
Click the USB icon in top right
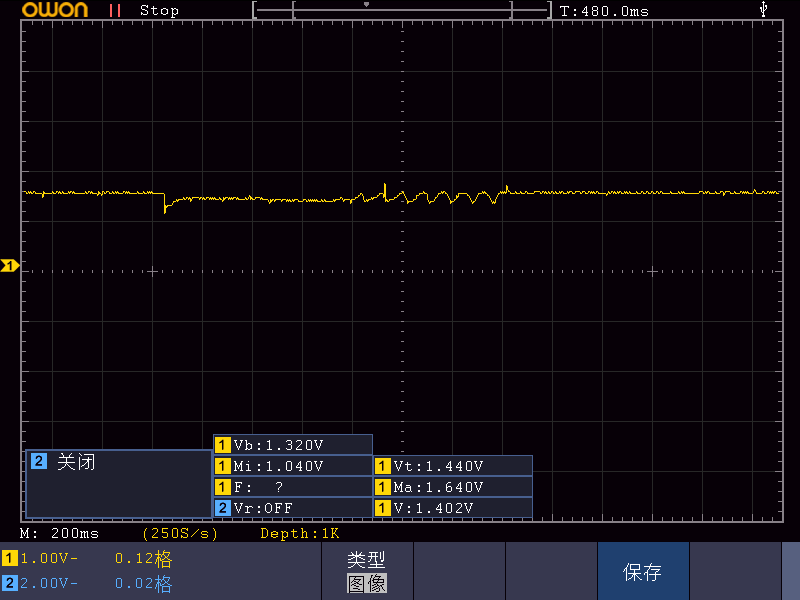pos(763,9)
